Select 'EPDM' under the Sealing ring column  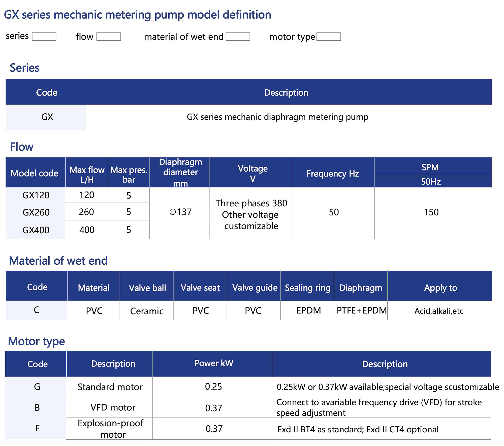pyautogui.click(x=309, y=310)
